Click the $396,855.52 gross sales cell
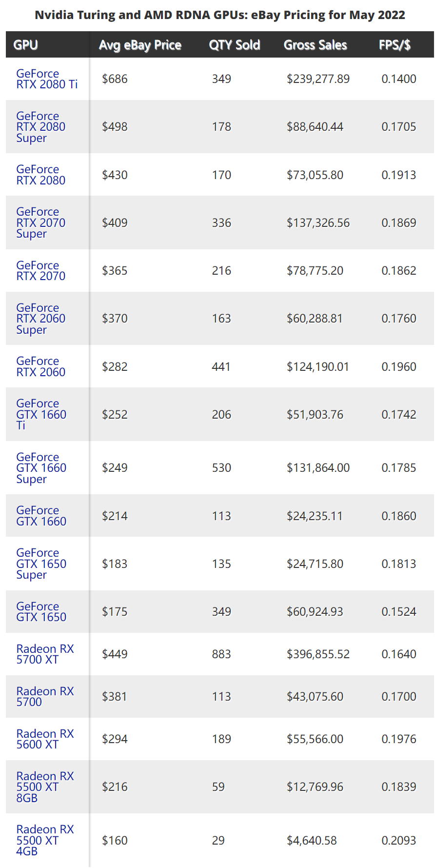This screenshot has height=868, width=435. point(318,654)
